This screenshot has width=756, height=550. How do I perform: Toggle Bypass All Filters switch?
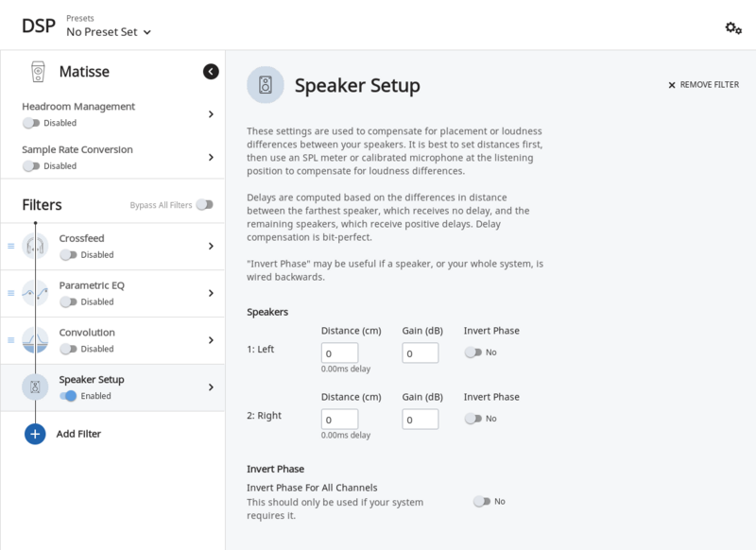coord(204,204)
